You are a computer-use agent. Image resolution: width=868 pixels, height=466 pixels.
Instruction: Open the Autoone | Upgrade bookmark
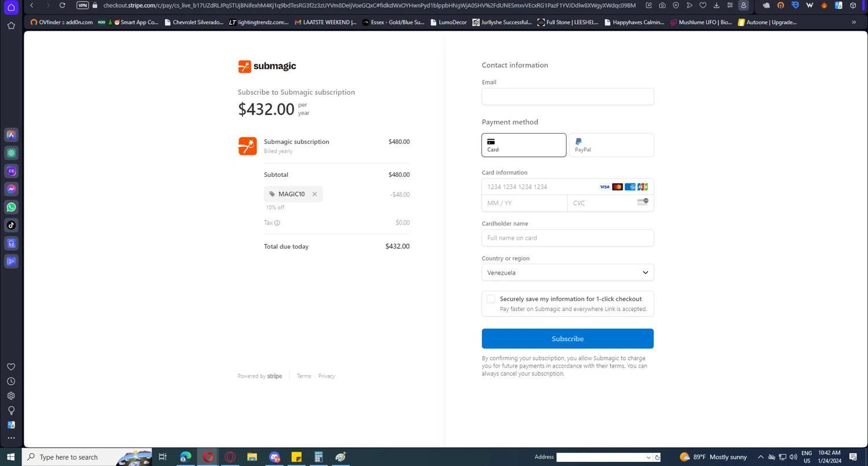pos(767,23)
